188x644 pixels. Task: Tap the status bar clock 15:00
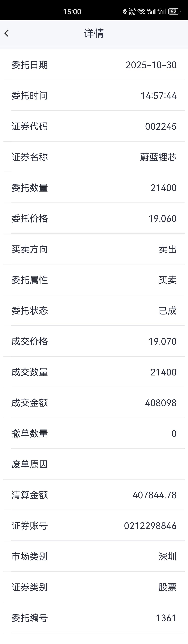[72, 12]
